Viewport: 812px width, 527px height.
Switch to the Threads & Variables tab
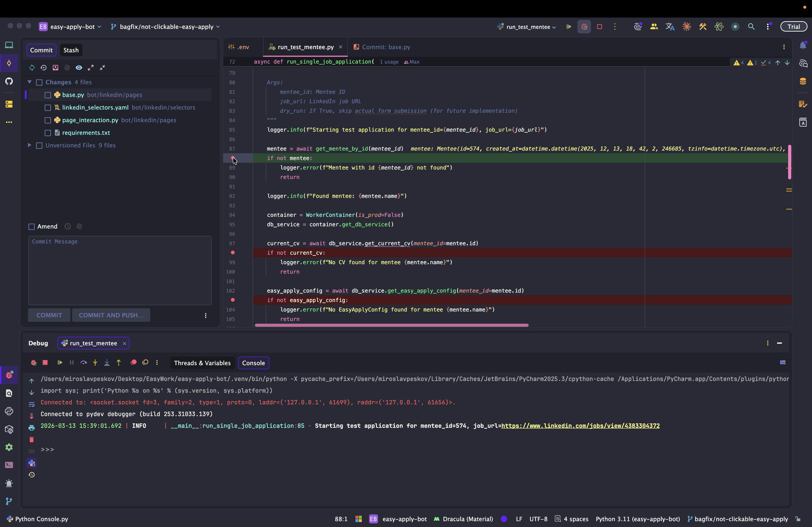coord(202,363)
